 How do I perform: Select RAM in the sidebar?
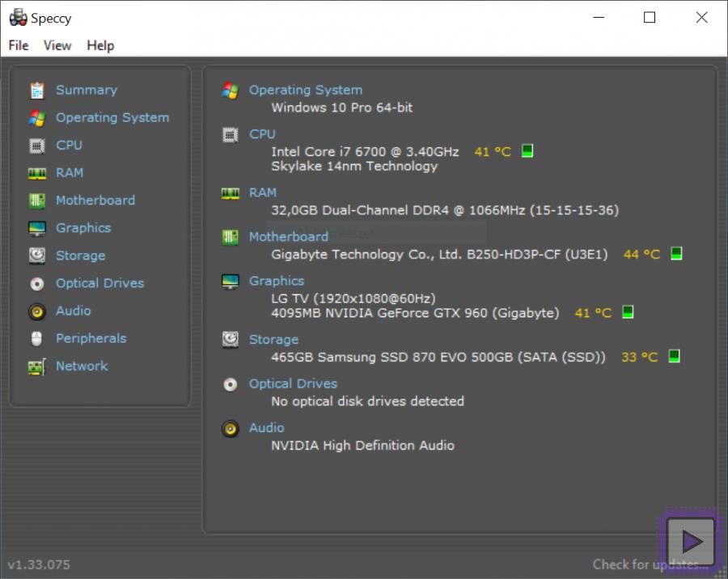(x=70, y=173)
